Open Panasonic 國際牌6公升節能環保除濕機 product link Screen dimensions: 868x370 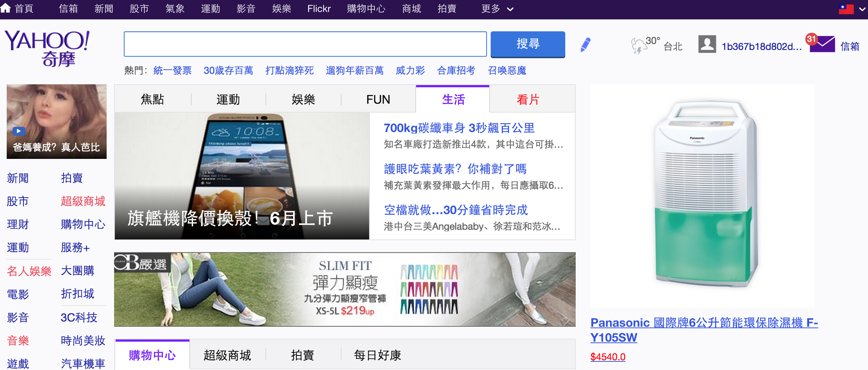[x=704, y=330]
